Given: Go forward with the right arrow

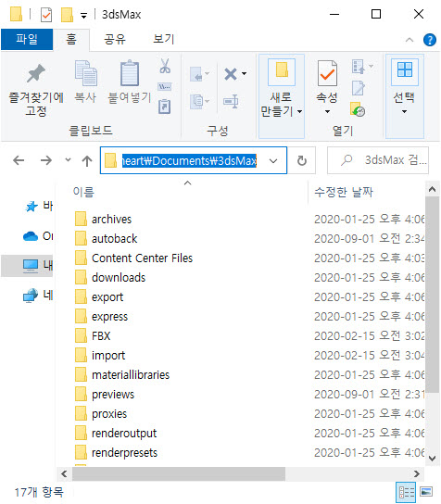Looking at the screenshot, I should [x=46, y=160].
